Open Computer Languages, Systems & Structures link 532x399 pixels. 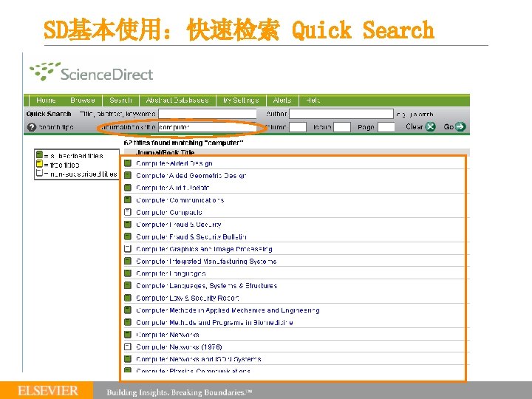pos(207,285)
